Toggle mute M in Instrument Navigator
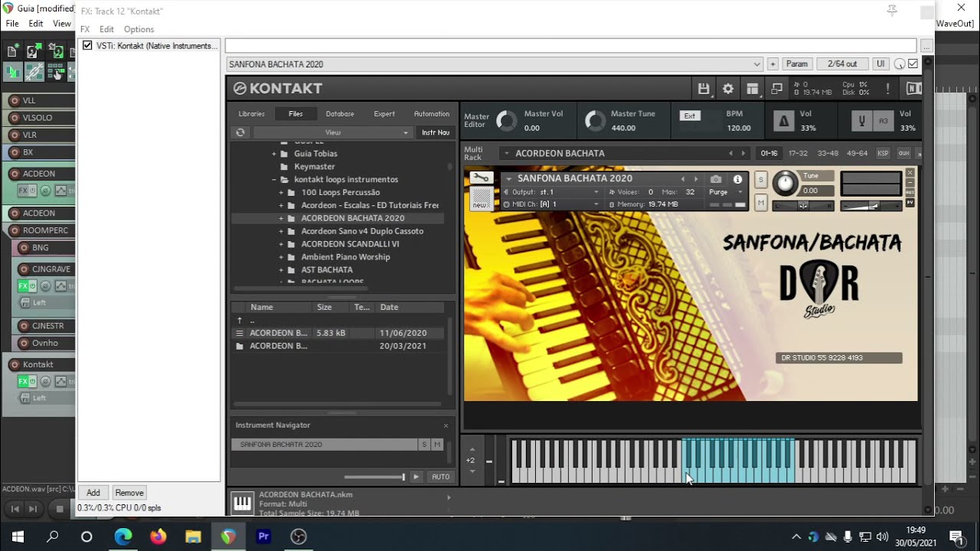The image size is (980, 551). pyautogui.click(x=437, y=445)
